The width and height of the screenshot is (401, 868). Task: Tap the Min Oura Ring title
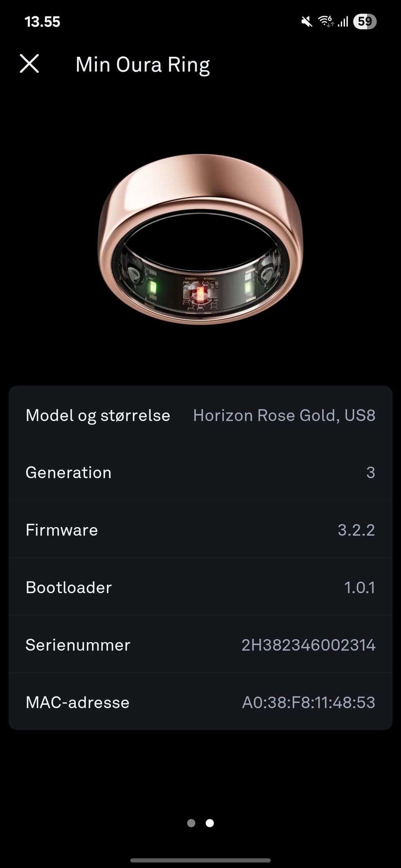click(142, 65)
